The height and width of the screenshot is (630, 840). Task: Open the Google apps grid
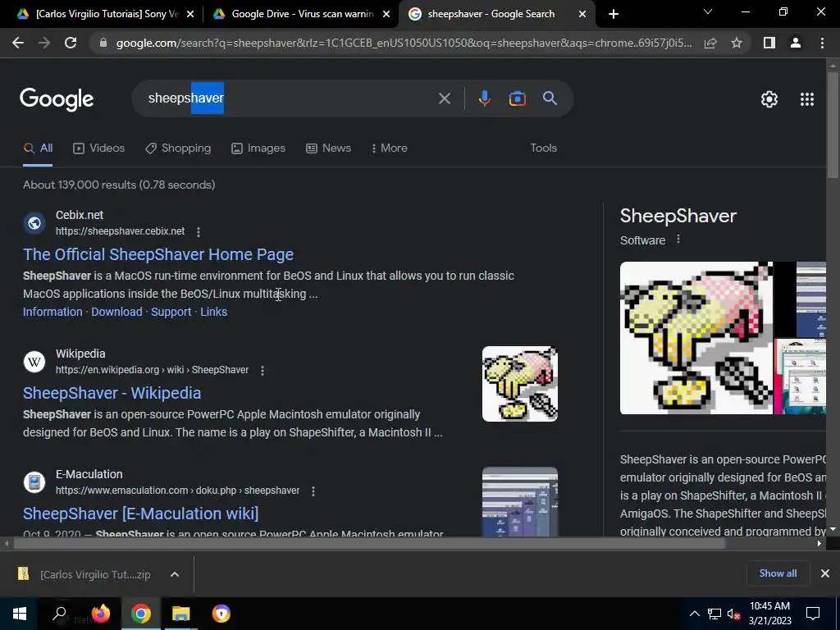click(807, 99)
